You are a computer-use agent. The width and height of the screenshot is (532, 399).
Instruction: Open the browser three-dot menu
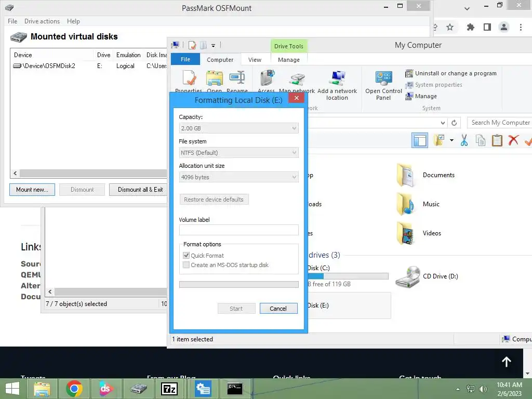[521, 27]
